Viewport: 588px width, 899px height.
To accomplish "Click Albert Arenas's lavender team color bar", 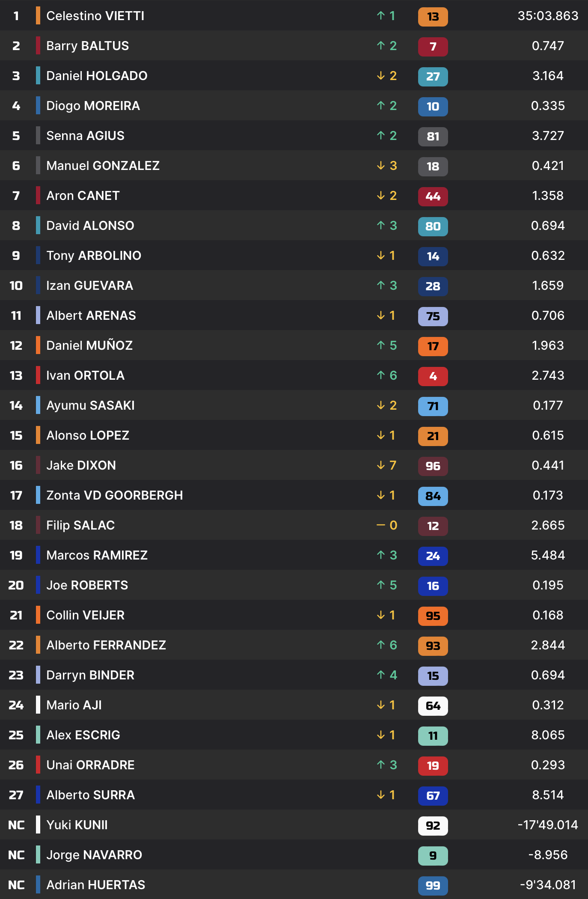I will point(38,316).
